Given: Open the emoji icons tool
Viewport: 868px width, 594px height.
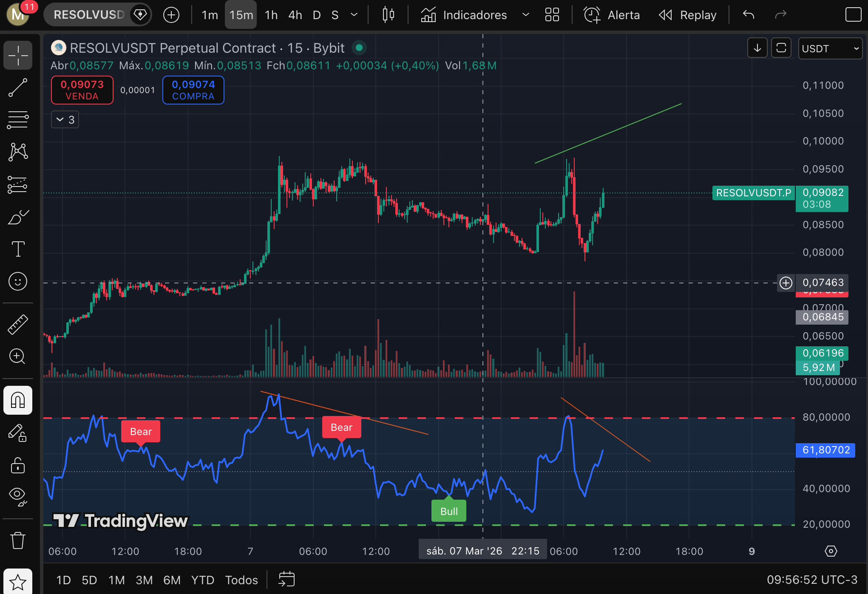Looking at the screenshot, I should pos(18,281).
